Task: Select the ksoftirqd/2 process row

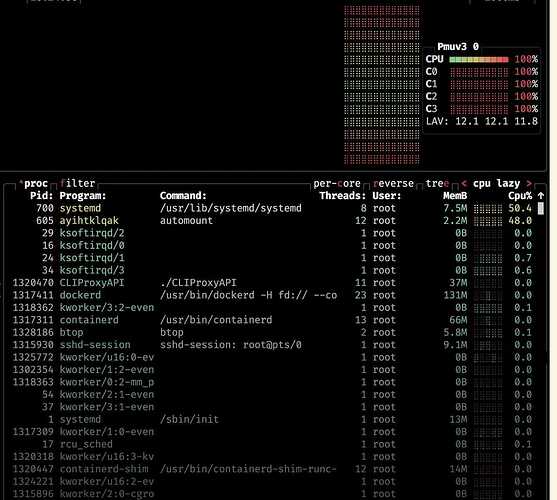Action: point(272,233)
